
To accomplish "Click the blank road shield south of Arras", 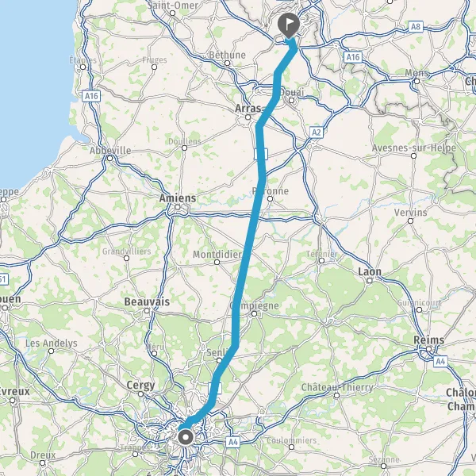I will coord(261,154).
